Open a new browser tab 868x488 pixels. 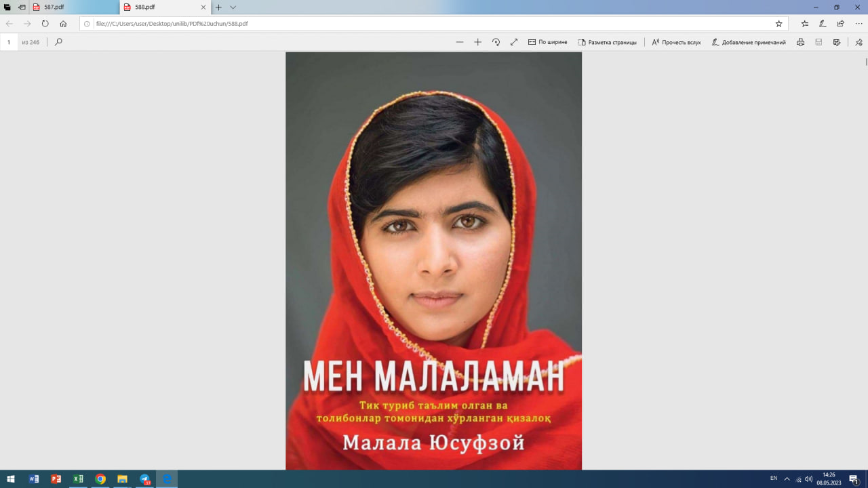point(217,7)
